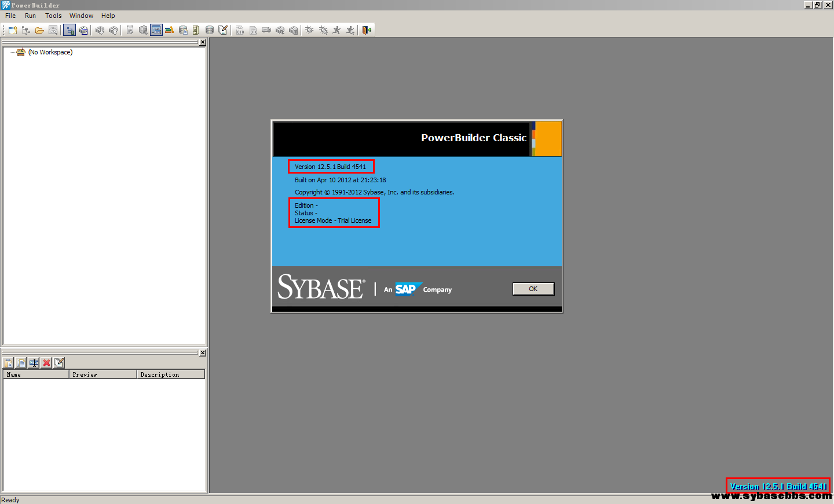Click the Run/Preview object toolbar icon
This screenshot has width=834, height=504.
click(x=53, y=30)
